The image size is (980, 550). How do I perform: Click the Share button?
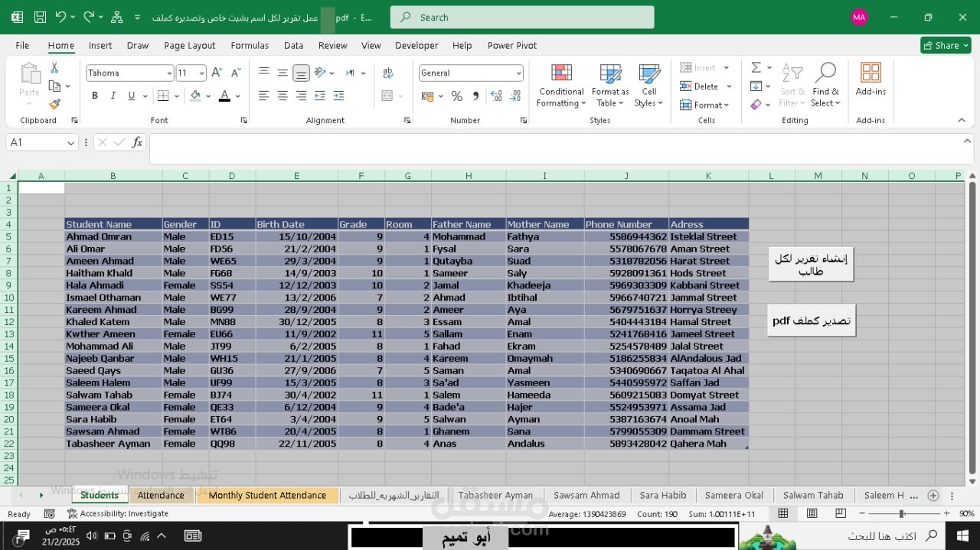click(946, 45)
